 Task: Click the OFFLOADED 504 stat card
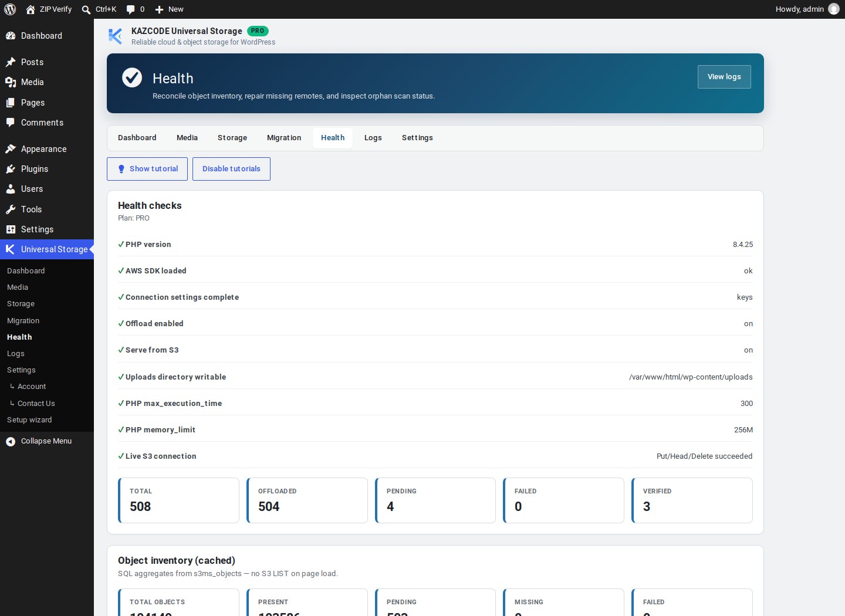pyautogui.click(x=307, y=500)
